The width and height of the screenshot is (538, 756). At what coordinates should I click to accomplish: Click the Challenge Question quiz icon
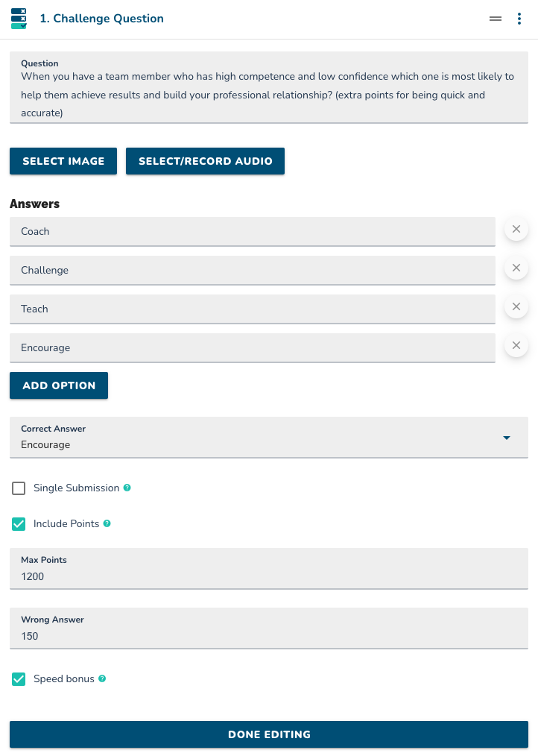(x=19, y=19)
